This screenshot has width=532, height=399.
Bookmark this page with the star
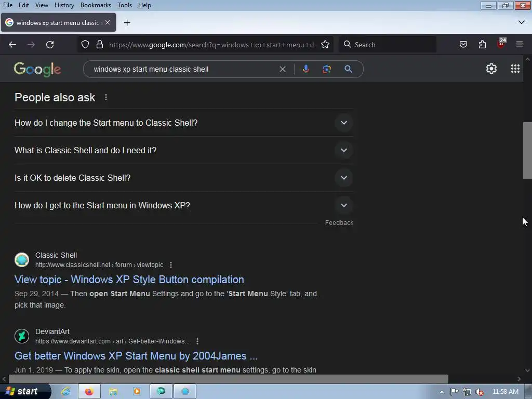click(325, 45)
